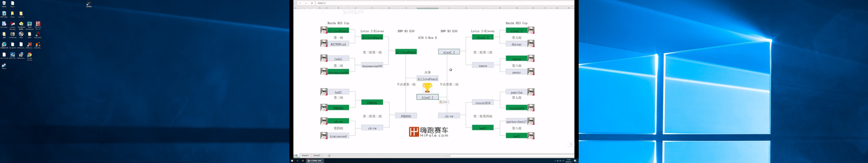This screenshot has width=868, height=163.
Task: Launch the Automobil... desktop shortcut
Action: (x=38, y=35)
